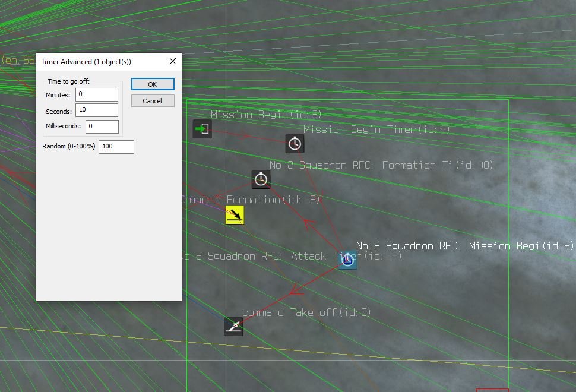Select the Formation Timer clock icon
This screenshot has width=576, height=392.
[261, 179]
